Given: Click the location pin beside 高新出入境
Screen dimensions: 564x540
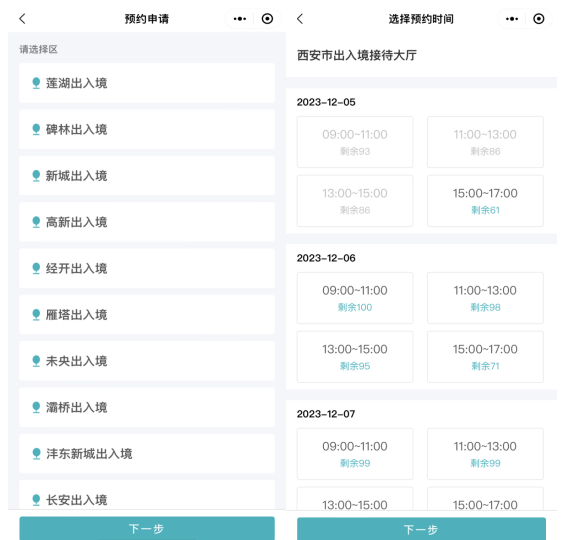Looking at the screenshot, I should [36, 222].
